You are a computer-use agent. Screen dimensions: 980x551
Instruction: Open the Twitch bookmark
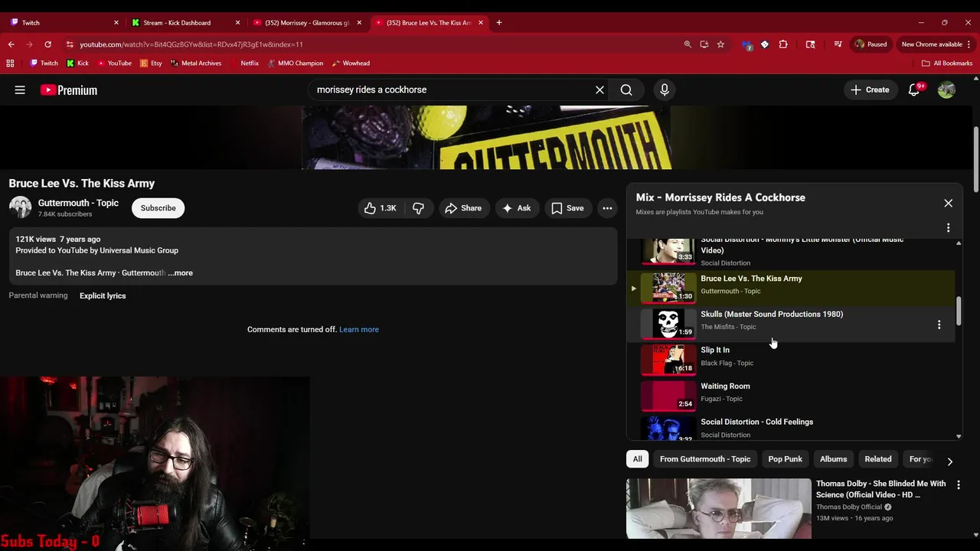coord(44,64)
